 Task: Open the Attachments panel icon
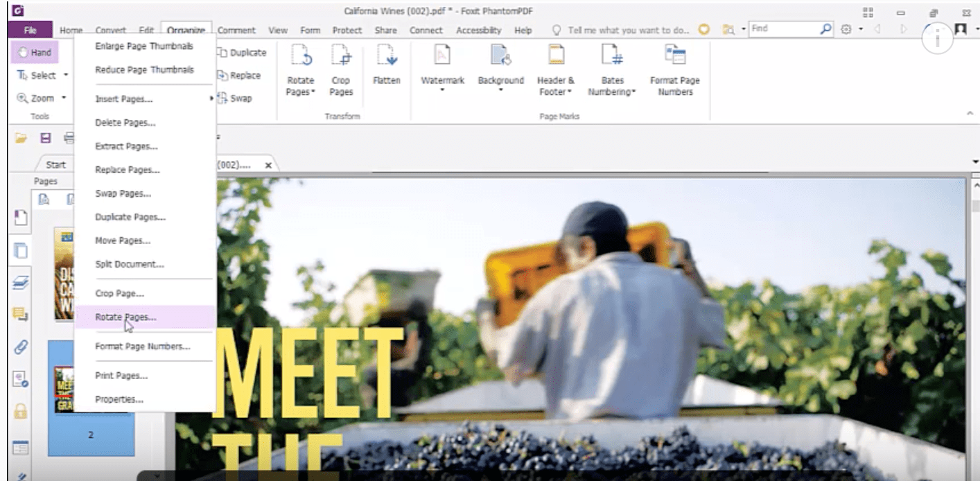click(x=20, y=347)
